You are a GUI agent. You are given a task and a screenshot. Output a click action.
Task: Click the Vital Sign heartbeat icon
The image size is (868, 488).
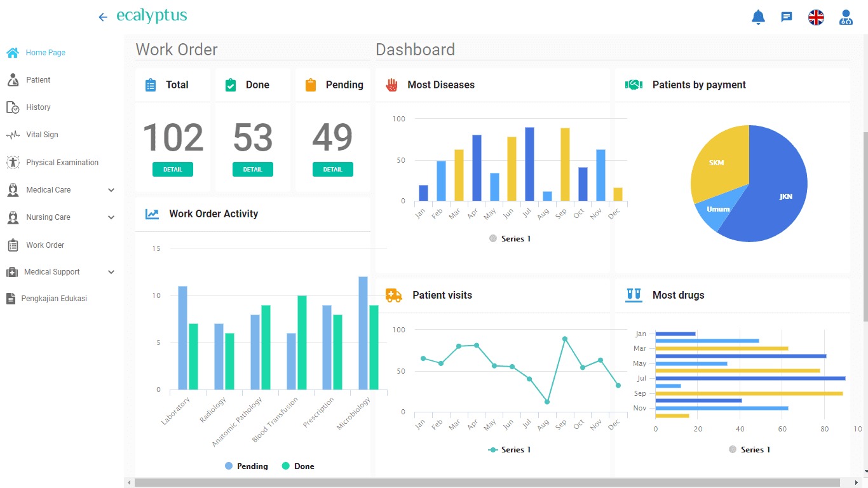coord(13,135)
